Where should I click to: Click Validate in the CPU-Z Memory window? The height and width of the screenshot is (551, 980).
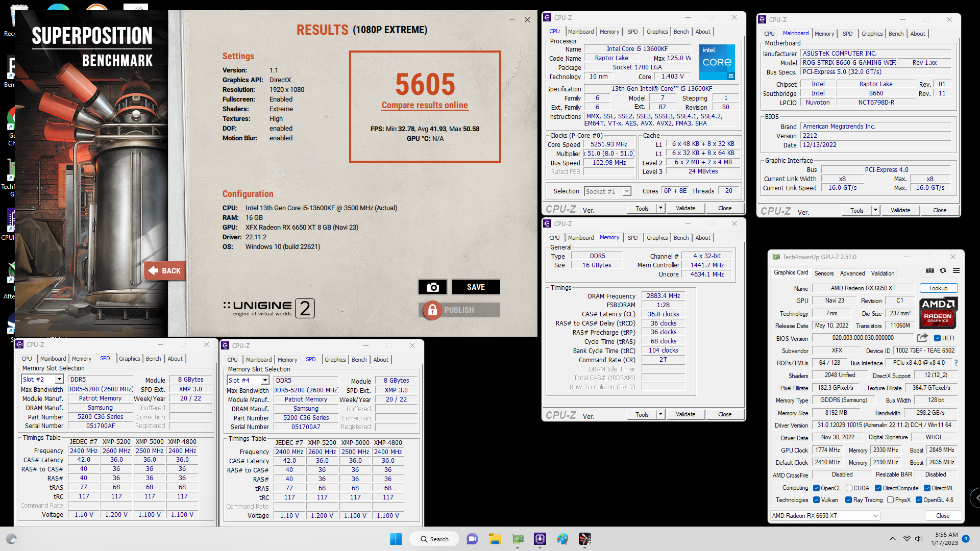[x=685, y=414]
